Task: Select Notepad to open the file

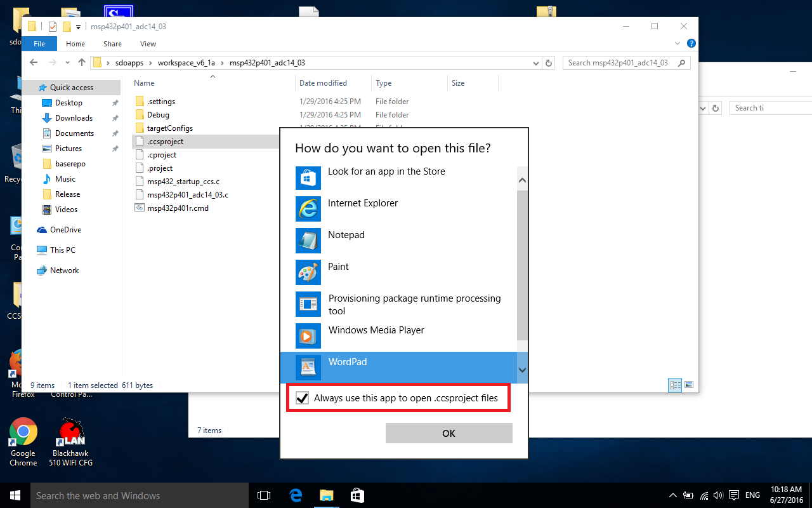Action: pyautogui.click(x=398, y=241)
